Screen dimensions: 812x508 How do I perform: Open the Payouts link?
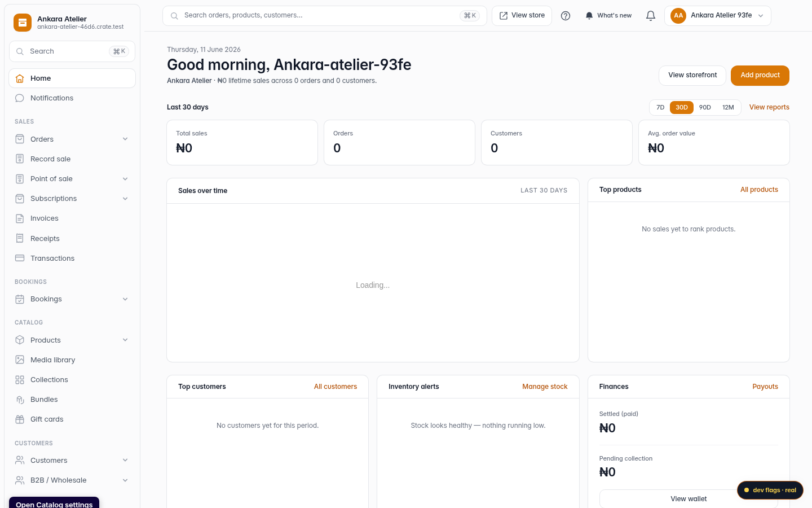point(765,387)
